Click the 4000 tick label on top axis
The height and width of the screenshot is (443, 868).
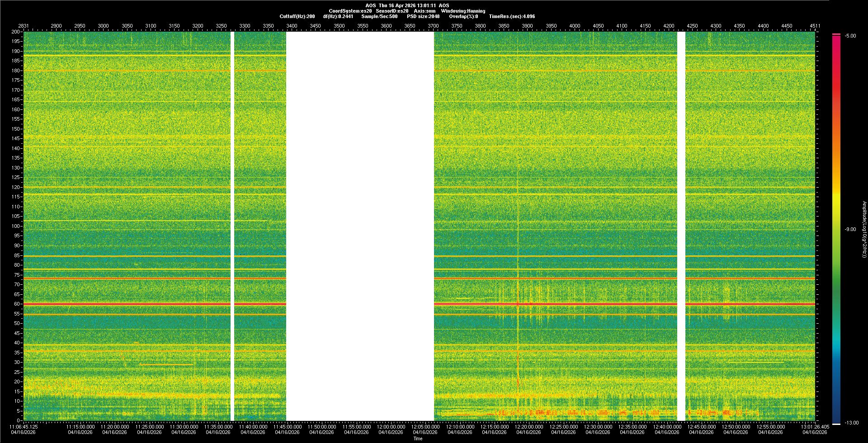click(x=575, y=26)
